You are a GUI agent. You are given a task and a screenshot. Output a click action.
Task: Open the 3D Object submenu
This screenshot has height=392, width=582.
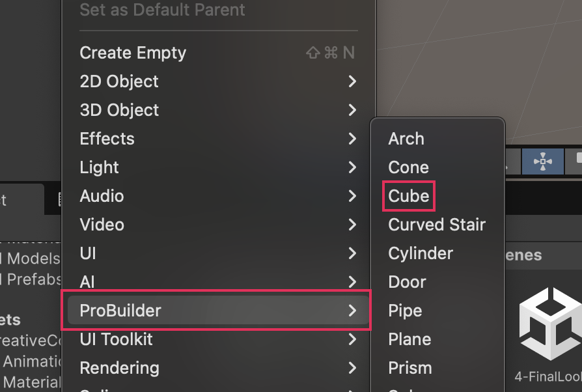tap(119, 110)
